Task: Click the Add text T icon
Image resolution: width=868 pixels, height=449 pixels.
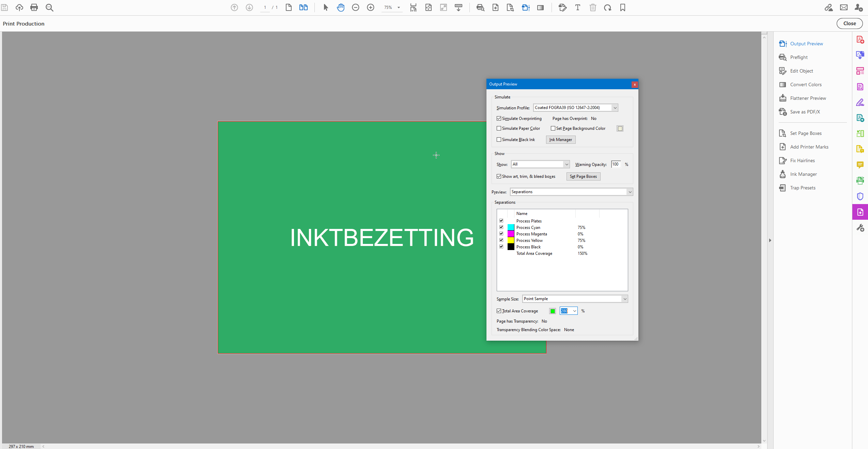Action: point(578,7)
